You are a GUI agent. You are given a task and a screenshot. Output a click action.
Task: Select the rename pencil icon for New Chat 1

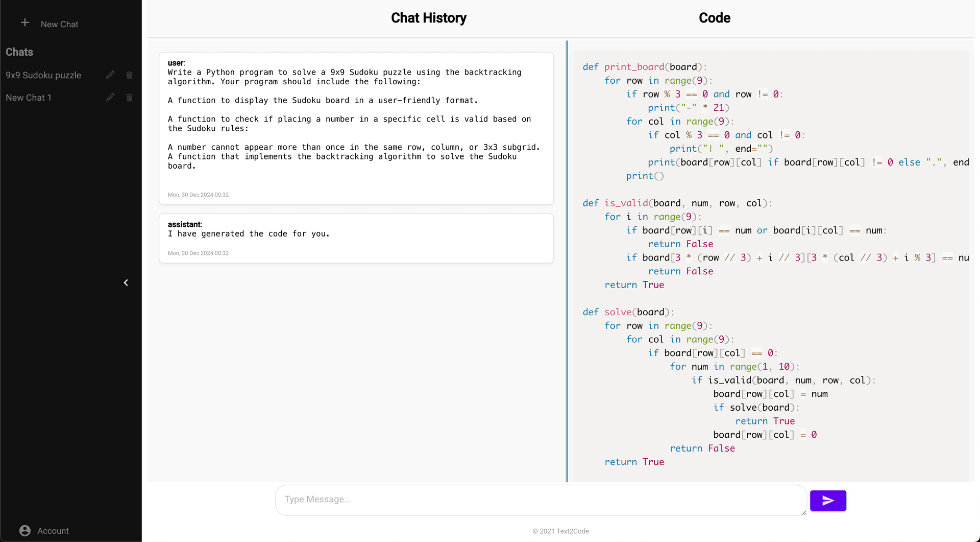coord(110,97)
